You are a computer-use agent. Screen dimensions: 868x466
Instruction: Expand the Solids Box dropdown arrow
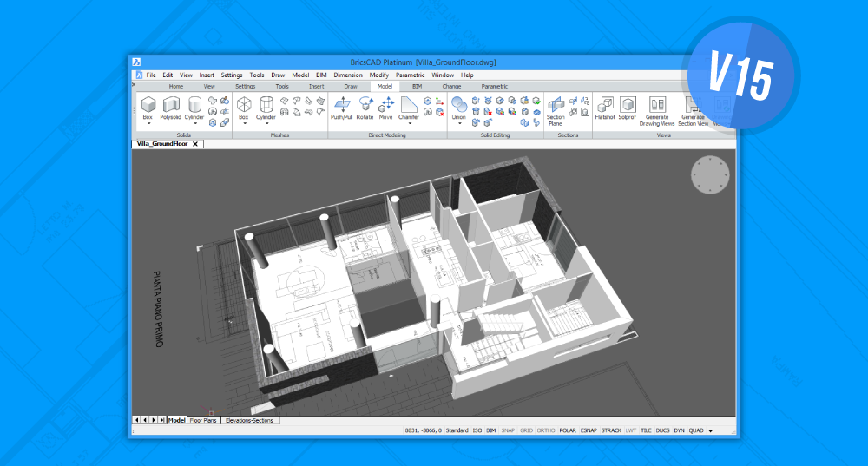pos(148,124)
